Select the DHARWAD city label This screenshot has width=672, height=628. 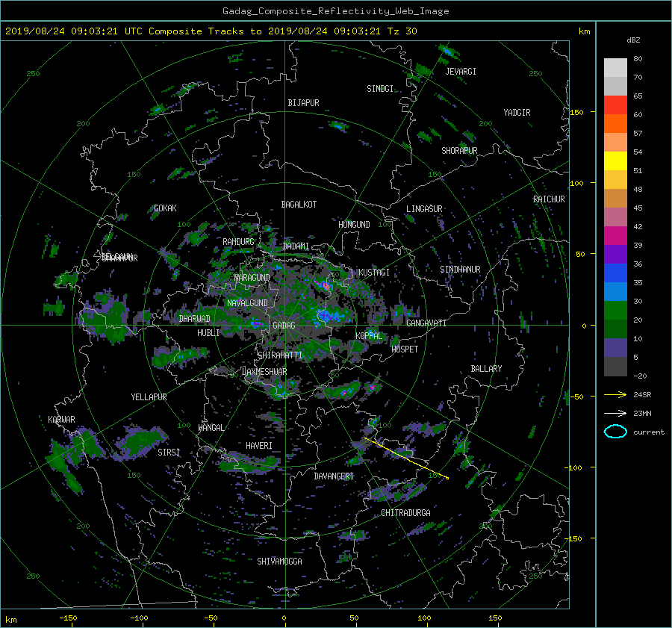[195, 319]
